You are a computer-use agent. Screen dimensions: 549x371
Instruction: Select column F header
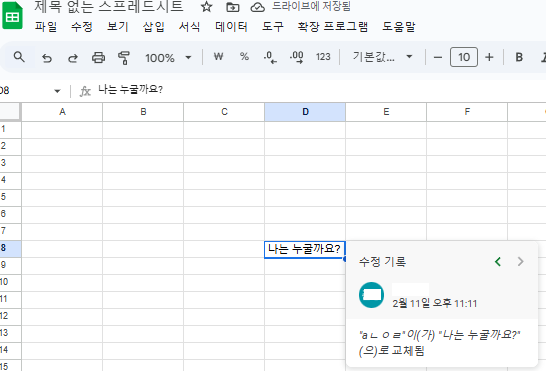tap(467, 112)
